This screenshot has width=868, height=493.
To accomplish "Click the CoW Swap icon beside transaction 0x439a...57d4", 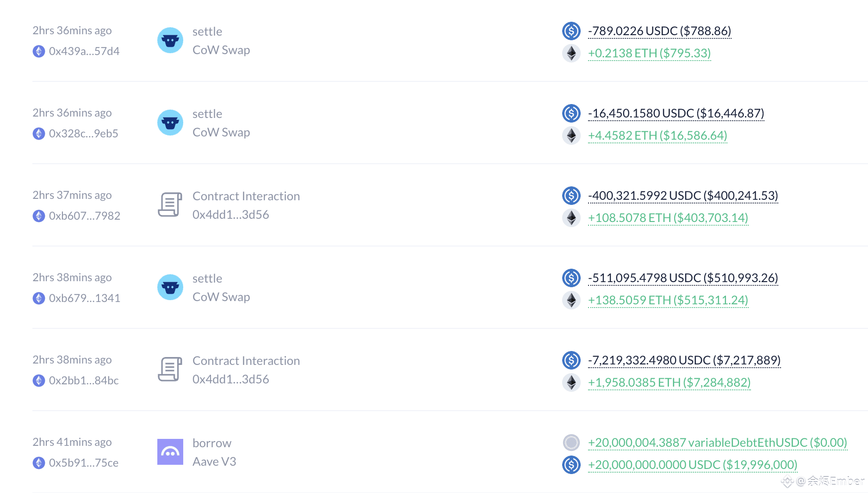I will (170, 40).
